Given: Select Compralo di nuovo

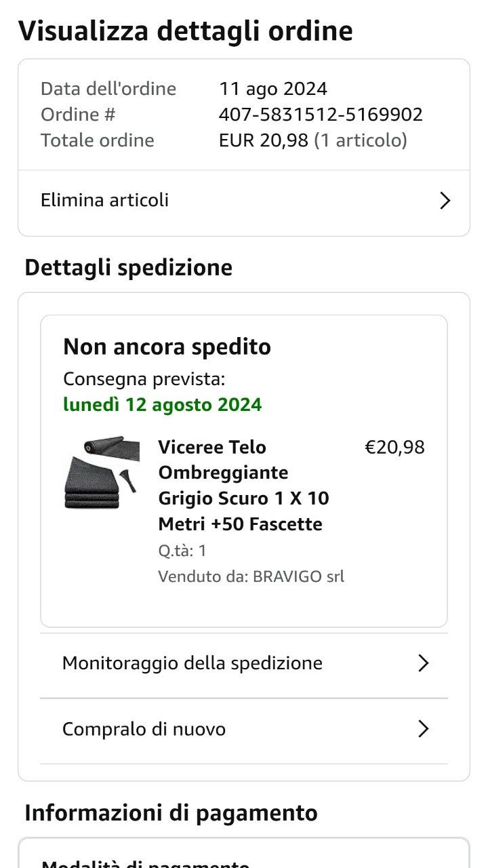Looking at the screenshot, I should click(x=144, y=729).
